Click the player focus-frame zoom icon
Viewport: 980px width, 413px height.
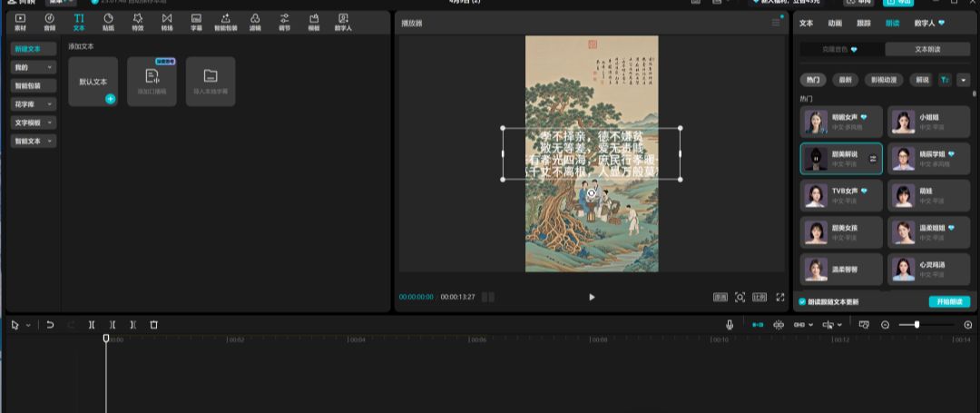(740, 298)
